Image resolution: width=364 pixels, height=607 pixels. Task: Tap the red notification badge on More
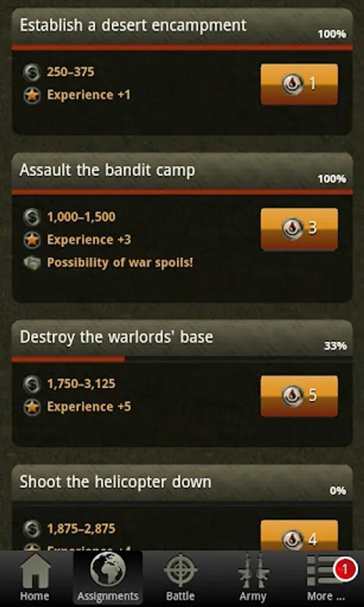coord(345,569)
